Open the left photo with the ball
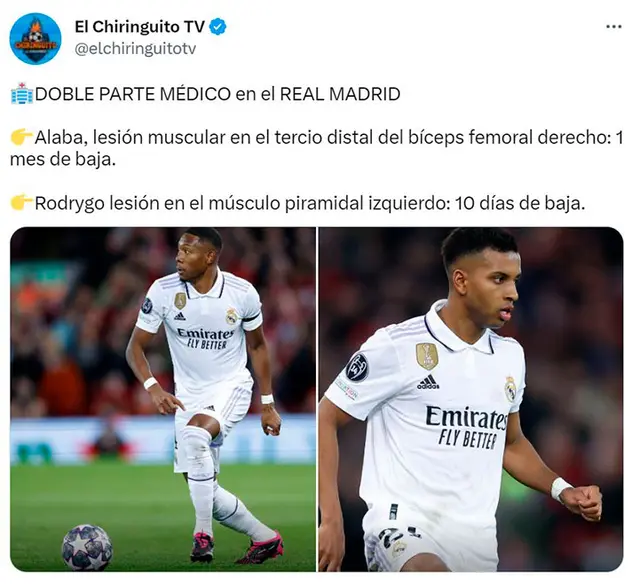 (163, 399)
